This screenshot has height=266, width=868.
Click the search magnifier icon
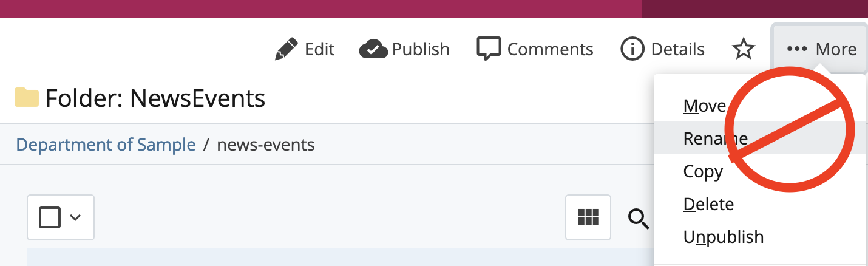(638, 218)
